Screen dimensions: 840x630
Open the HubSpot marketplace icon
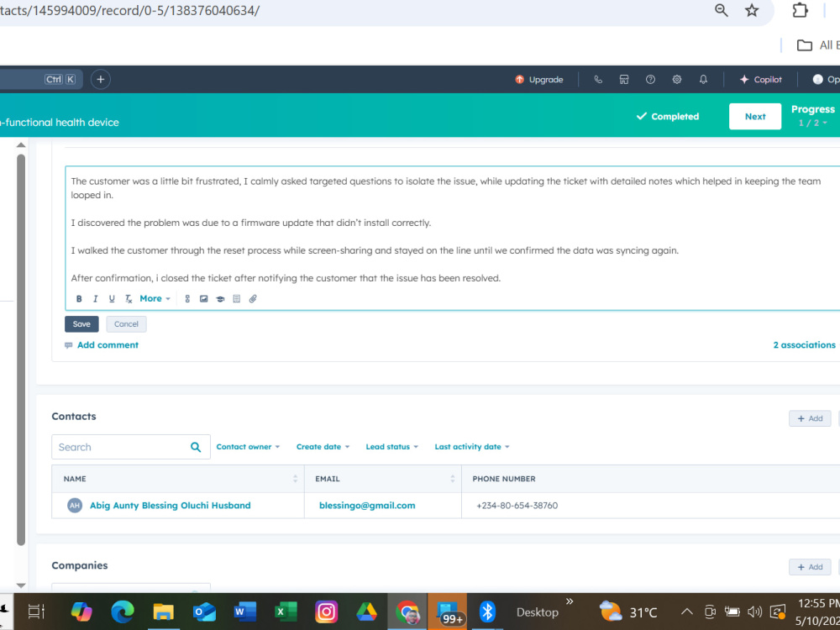(x=624, y=79)
